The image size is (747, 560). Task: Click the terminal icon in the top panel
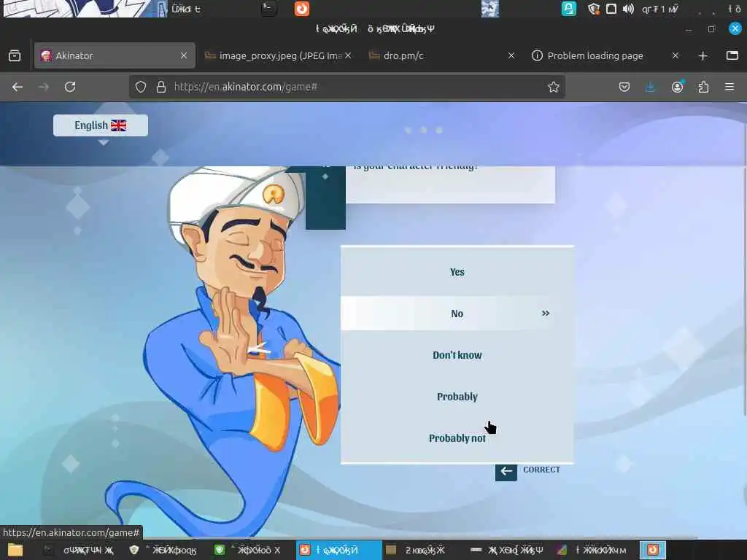pyautogui.click(x=268, y=8)
